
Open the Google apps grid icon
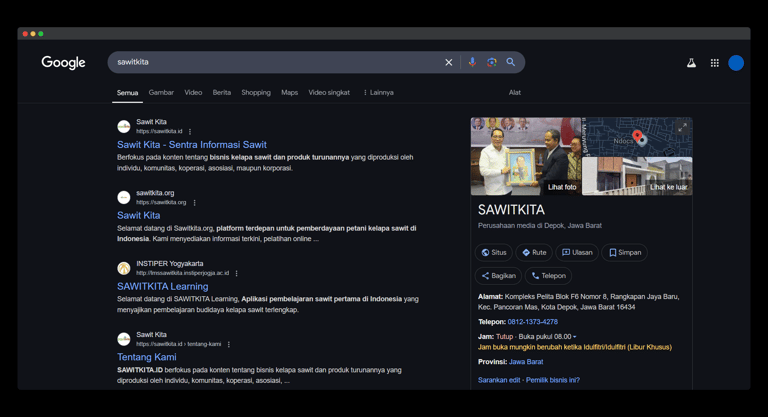(715, 63)
